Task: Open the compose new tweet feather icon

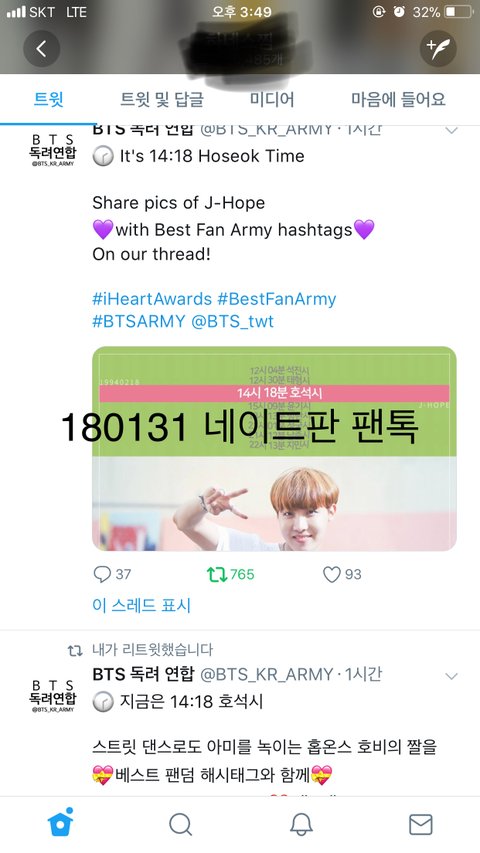Action: pos(438,49)
